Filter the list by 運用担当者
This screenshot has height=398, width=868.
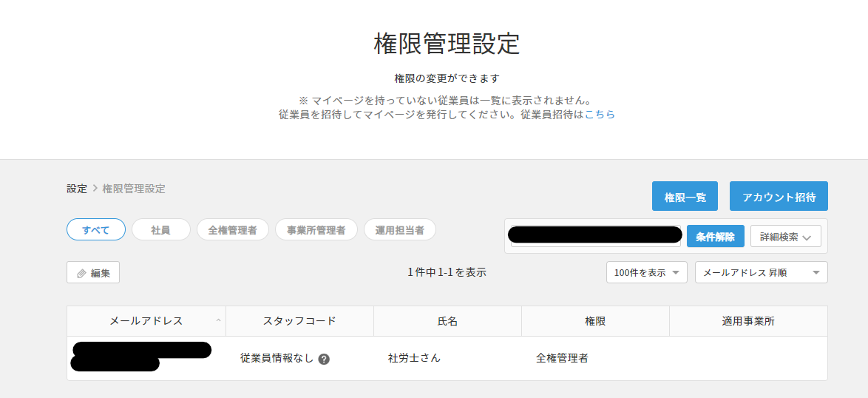coord(400,230)
